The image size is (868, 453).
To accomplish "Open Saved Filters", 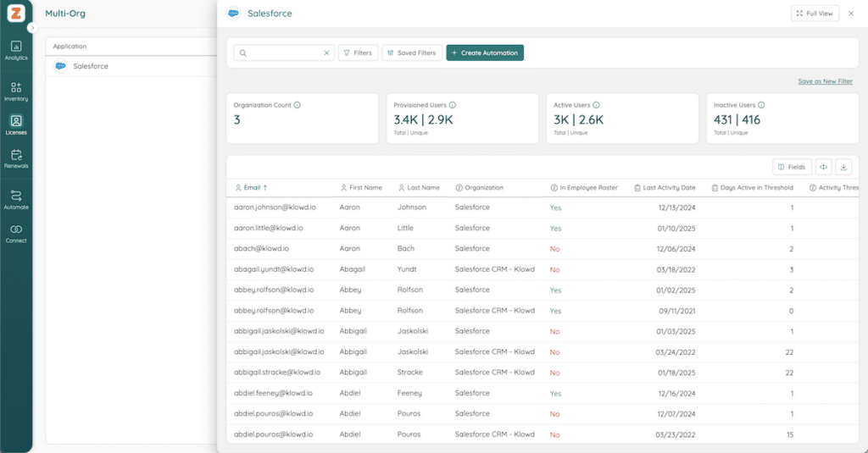I will [412, 53].
